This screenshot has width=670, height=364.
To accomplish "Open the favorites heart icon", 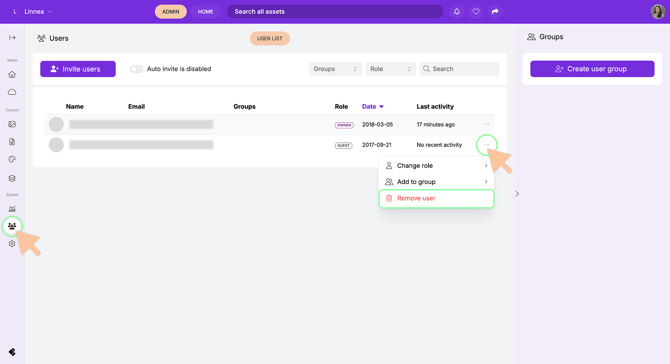I will point(476,12).
